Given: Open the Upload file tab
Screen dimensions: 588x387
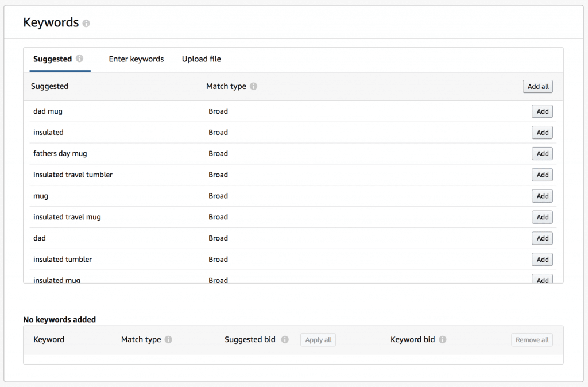Looking at the screenshot, I should 201,59.
